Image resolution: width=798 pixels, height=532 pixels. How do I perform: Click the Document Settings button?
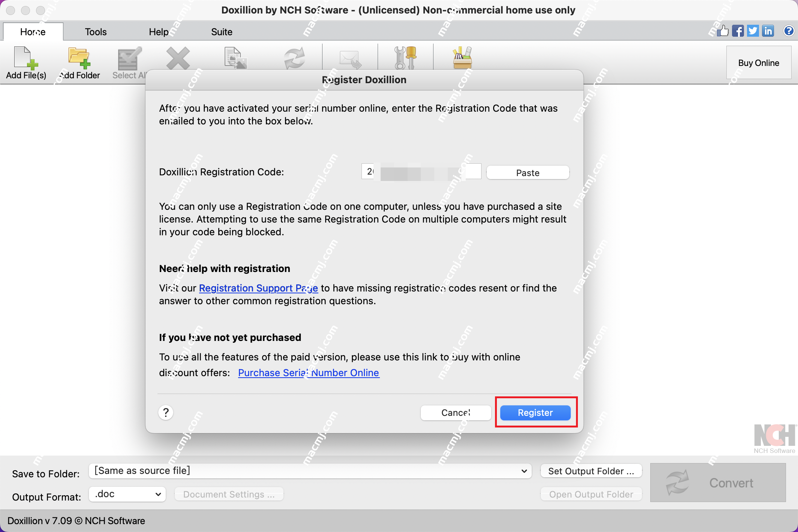(x=229, y=494)
